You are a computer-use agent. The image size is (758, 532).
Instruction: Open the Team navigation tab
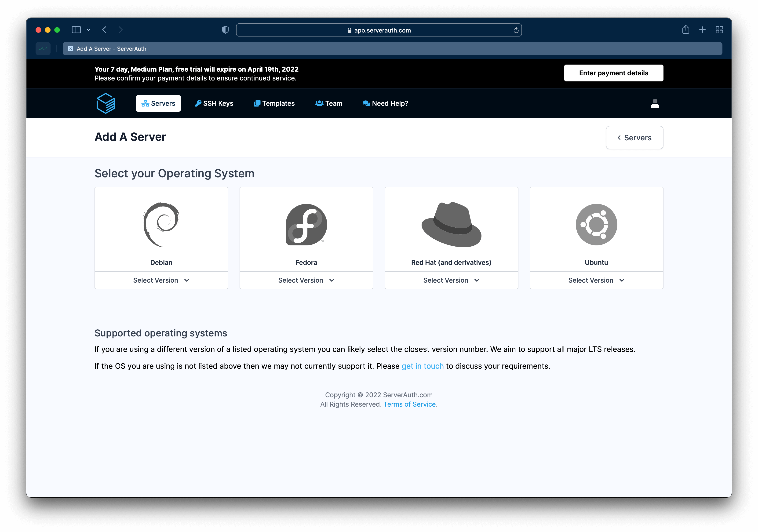point(329,103)
